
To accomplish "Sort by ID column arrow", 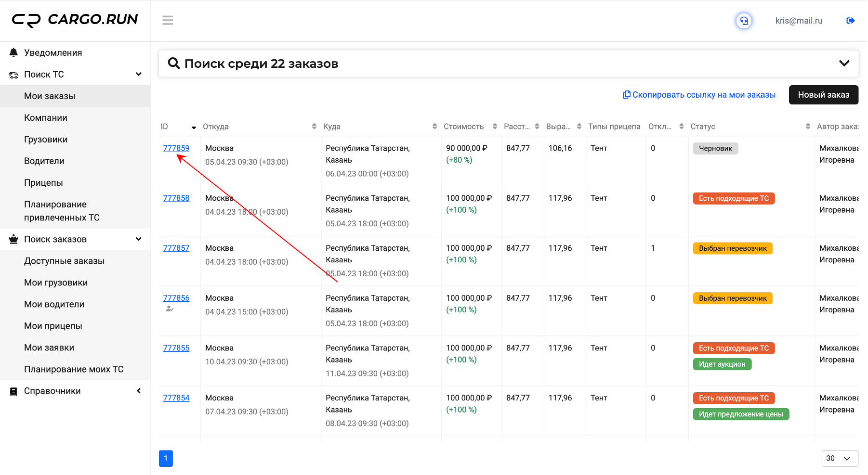I will pos(194,128).
